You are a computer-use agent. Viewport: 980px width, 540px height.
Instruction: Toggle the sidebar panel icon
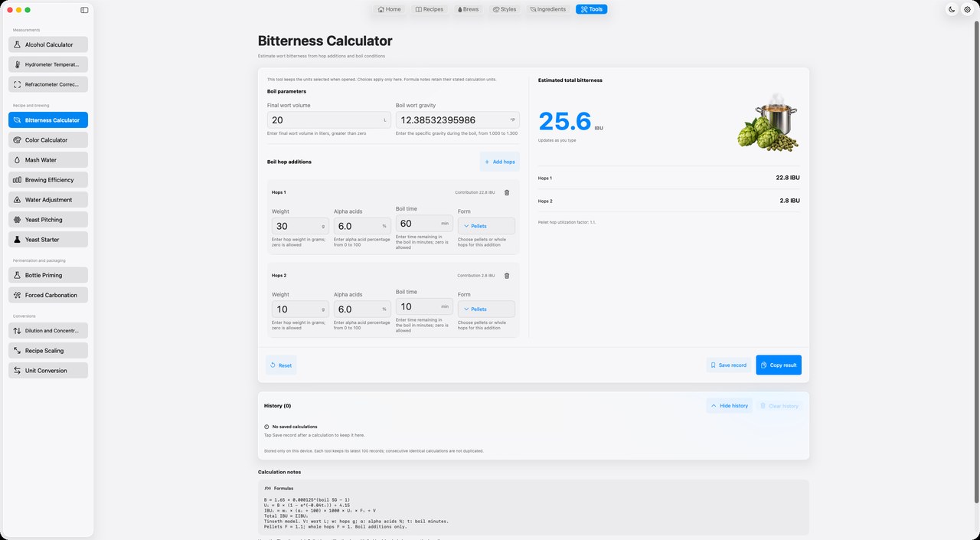[x=84, y=10]
